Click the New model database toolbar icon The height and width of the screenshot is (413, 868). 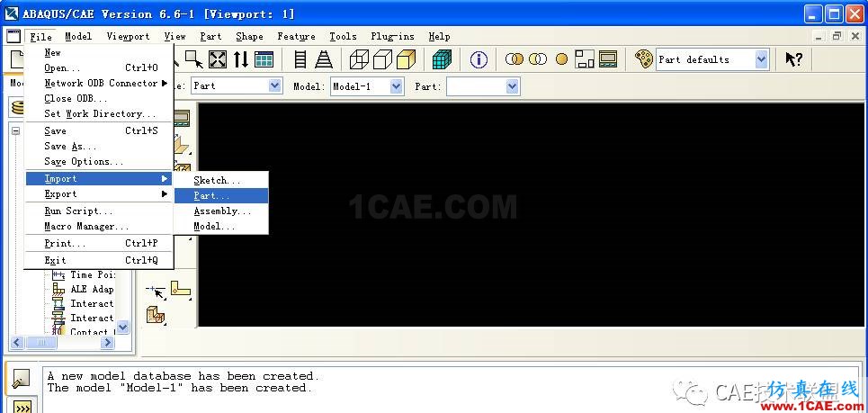tap(19, 59)
